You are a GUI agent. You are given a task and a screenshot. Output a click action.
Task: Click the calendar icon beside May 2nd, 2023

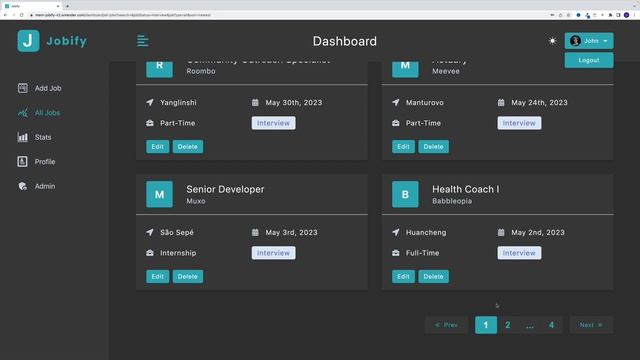[501, 232]
